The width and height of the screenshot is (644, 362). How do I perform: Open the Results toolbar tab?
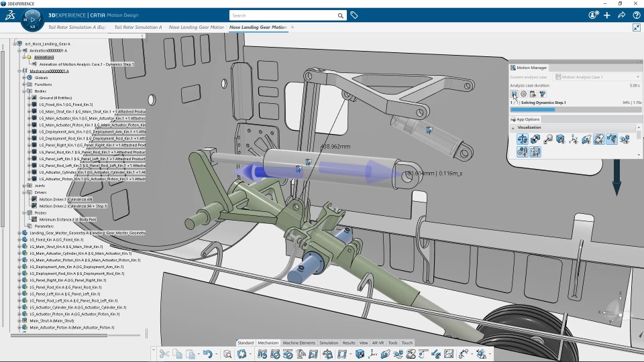click(349, 343)
